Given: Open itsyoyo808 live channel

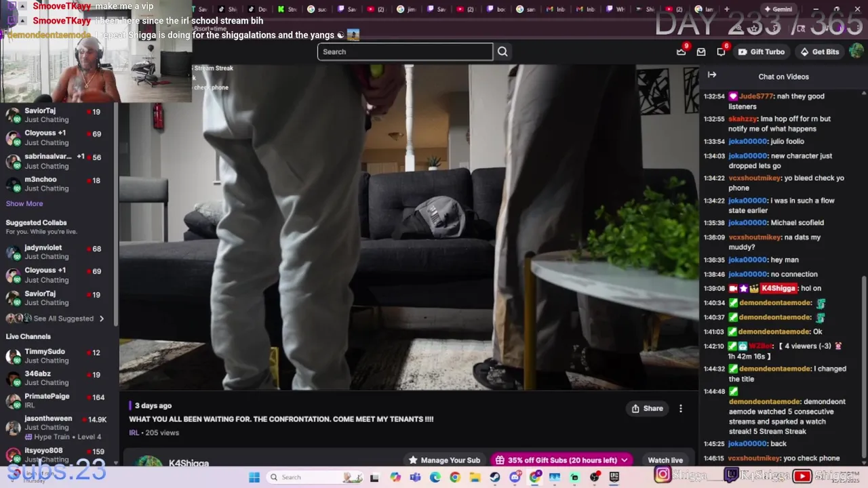Looking at the screenshot, I should point(58,455).
